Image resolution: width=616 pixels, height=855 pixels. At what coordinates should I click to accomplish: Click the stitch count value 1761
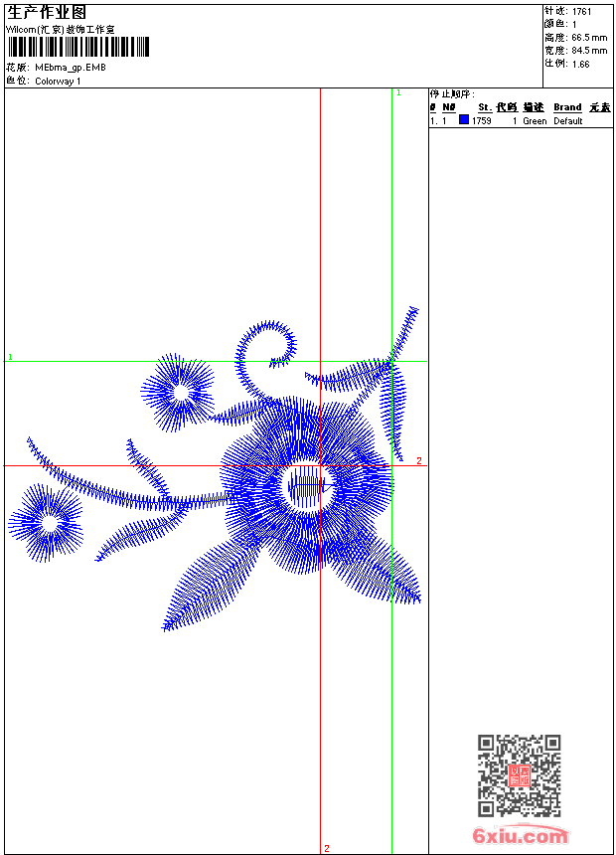(582, 11)
